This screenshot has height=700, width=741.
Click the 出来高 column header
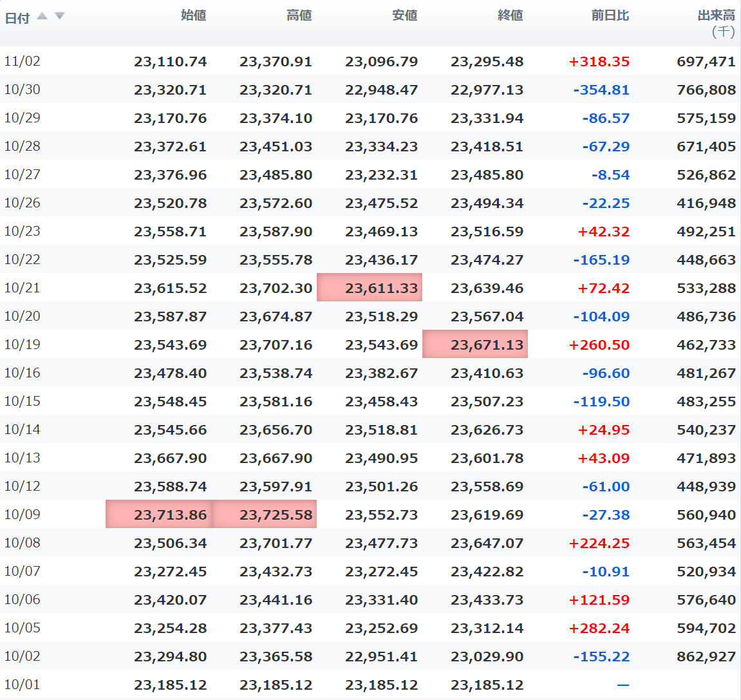[716, 15]
